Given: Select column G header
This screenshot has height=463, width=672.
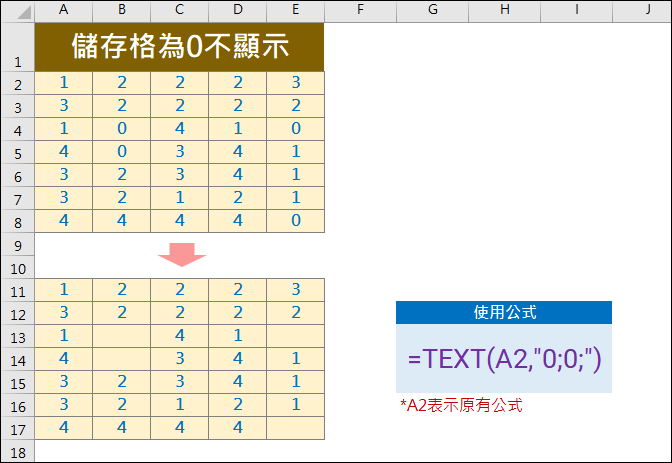Looking at the screenshot, I should pos(432,11).
